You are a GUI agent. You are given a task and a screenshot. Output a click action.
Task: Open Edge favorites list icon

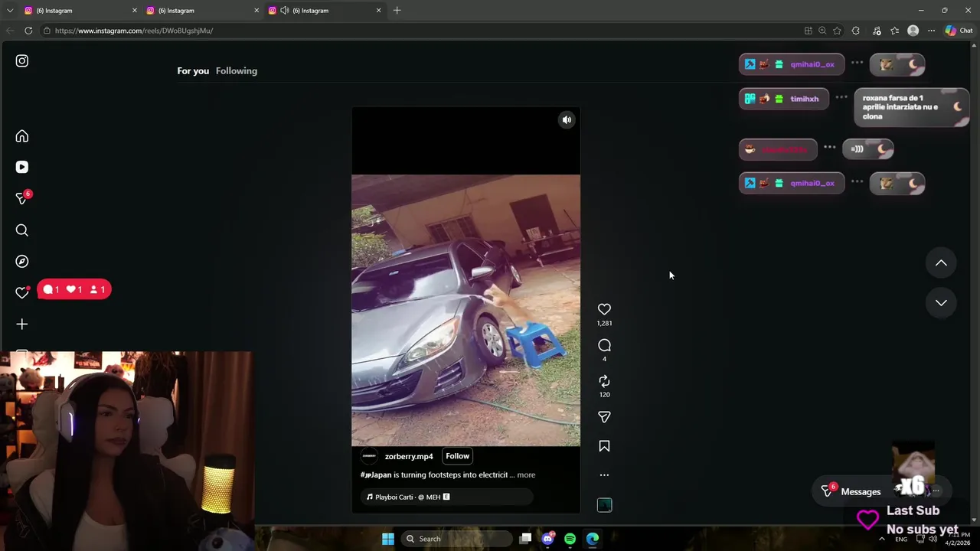(x=894, y=31)
